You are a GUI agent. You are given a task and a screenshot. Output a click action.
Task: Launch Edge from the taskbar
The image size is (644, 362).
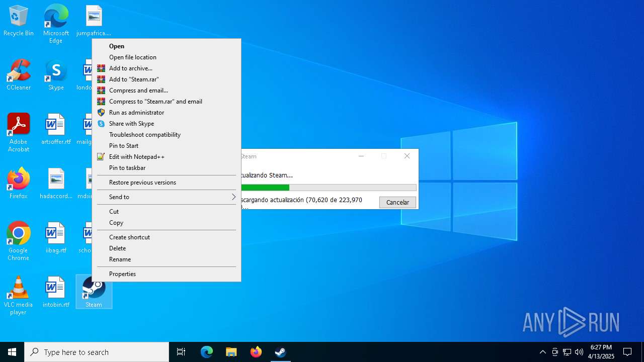click(207, 352)
